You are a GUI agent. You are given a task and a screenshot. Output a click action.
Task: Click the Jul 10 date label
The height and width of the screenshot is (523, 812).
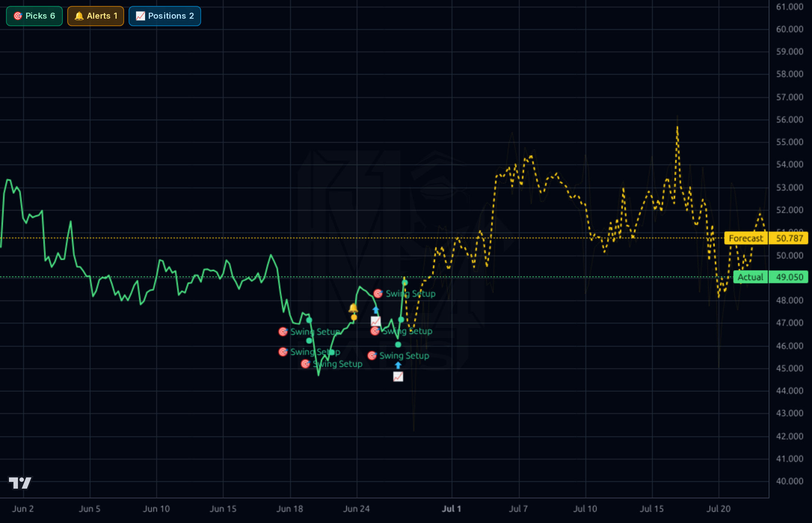coord(585,509)
